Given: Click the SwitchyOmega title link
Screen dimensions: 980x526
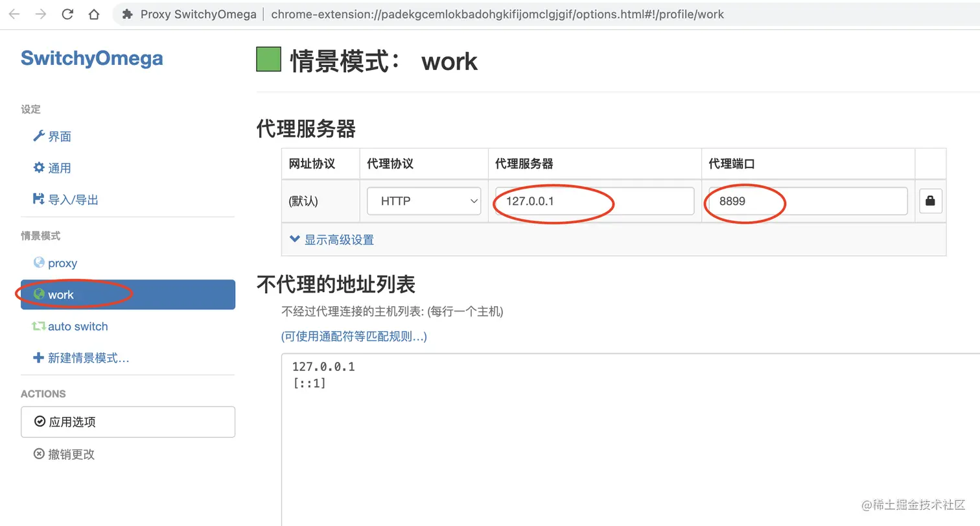Looking at the screenshot, I should pos(91,58).
